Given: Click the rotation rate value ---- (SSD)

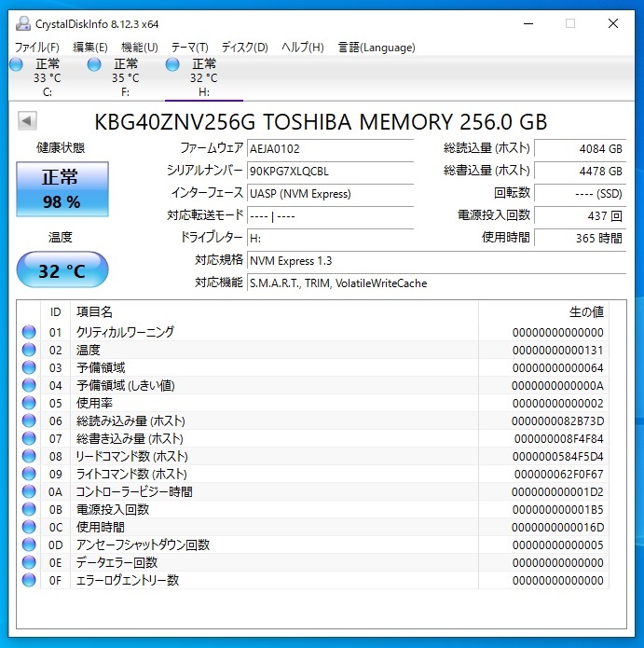Looking at the screenshot, I should point(580,193).
